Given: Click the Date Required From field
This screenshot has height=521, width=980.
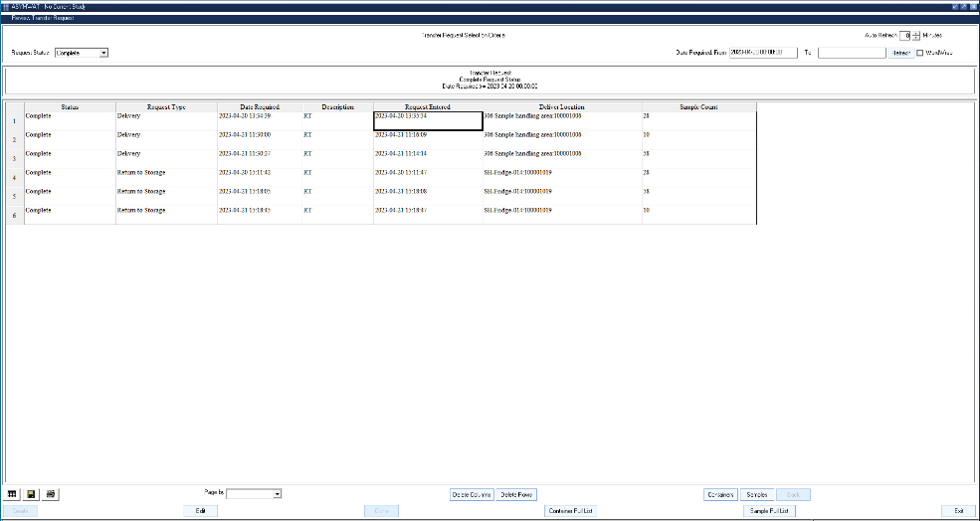Looking at the screenshot, I should tap(763, 53).
